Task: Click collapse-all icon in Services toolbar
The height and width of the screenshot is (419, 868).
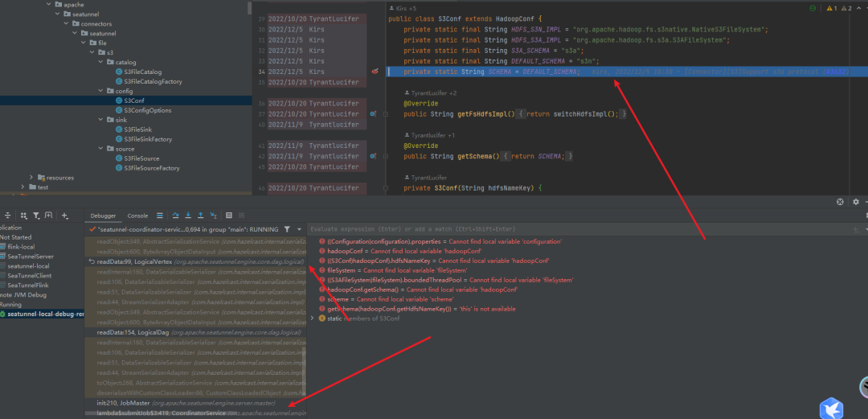Action: [x=8, y=215]
